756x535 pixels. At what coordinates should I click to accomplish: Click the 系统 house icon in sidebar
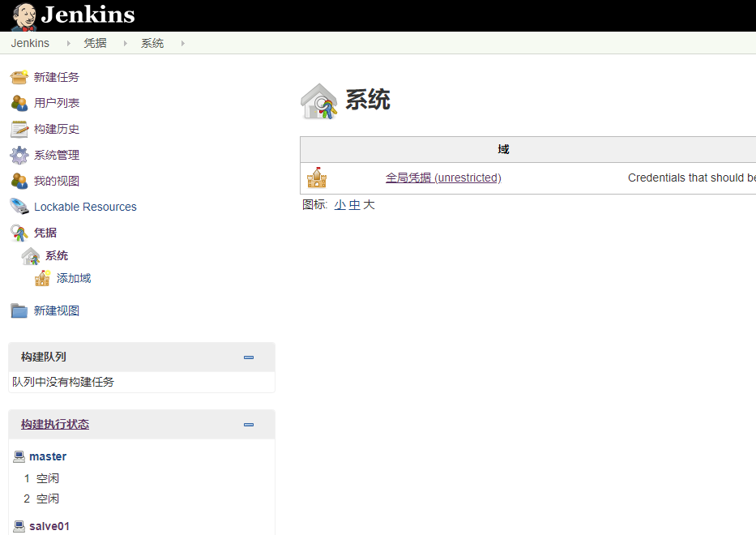[x=31, y=255]
